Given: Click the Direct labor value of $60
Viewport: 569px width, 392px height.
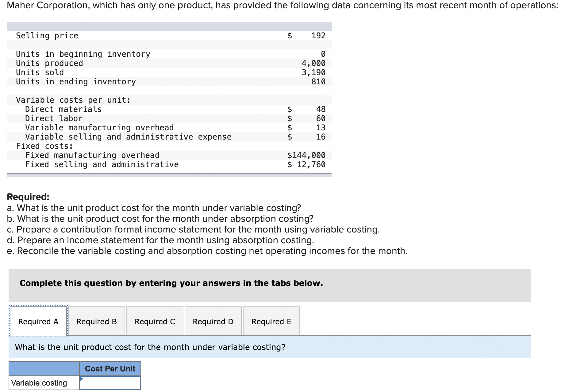Looking at the screenshot, I should pos(321,118).
